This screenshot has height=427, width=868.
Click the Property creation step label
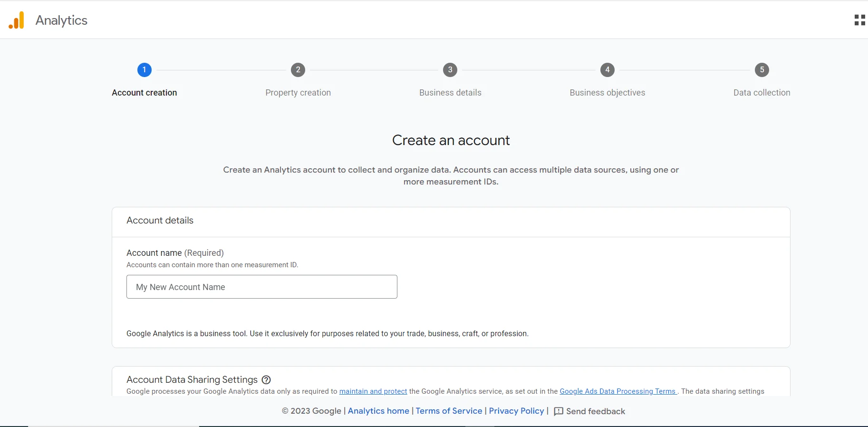pos(298,93)
